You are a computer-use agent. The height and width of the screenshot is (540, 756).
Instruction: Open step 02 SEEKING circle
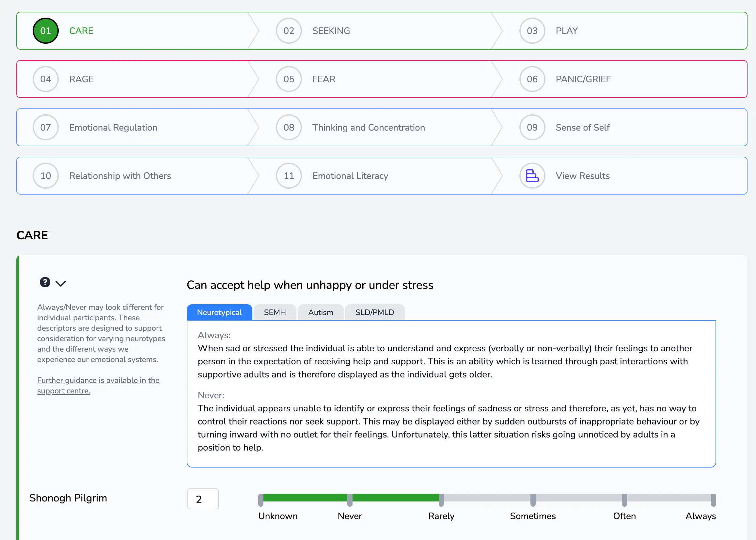(289, 31)
